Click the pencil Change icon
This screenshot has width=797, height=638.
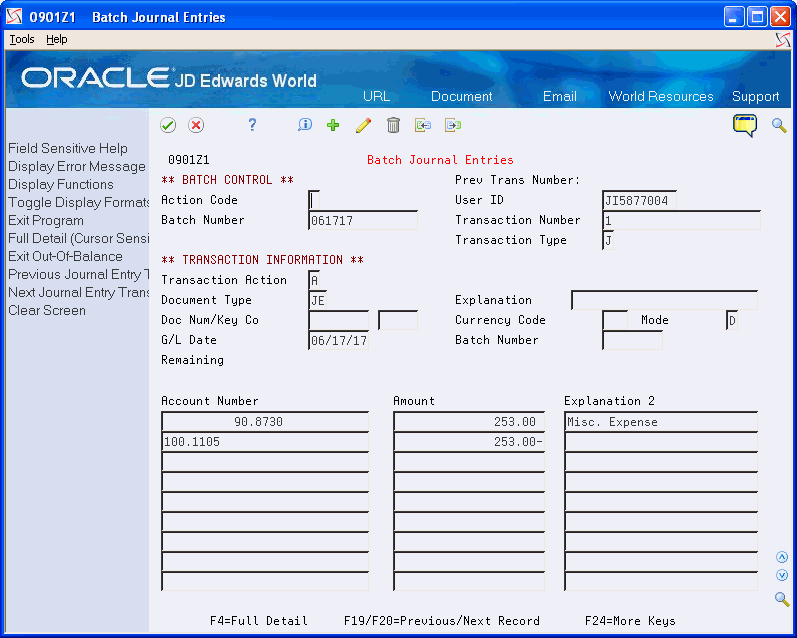pyautogui.click(x=363, y=126)
